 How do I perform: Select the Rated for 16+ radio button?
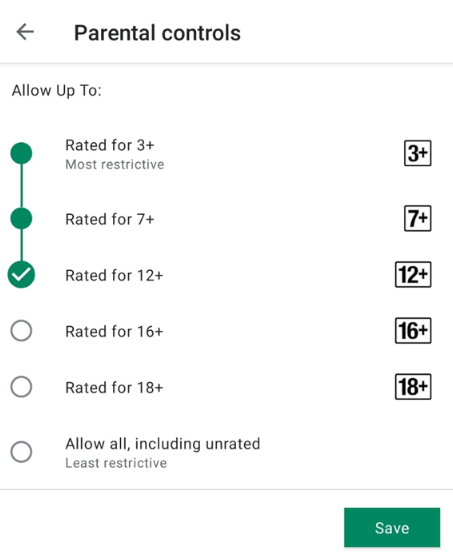click(21, 330)
